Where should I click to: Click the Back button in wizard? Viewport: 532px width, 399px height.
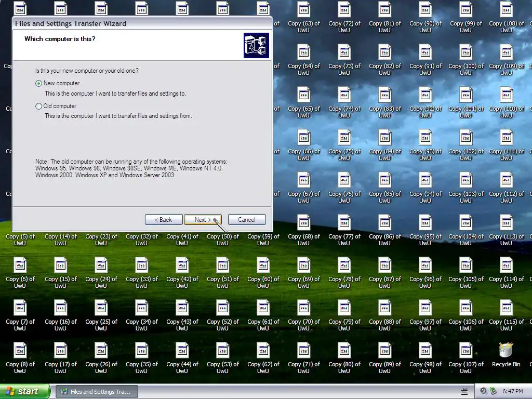164,220
